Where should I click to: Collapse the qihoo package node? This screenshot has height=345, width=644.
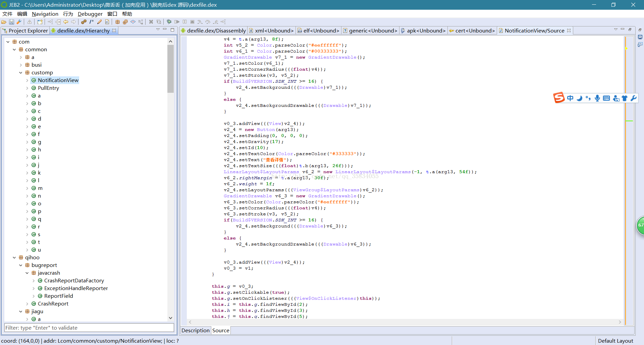point(14,258)
